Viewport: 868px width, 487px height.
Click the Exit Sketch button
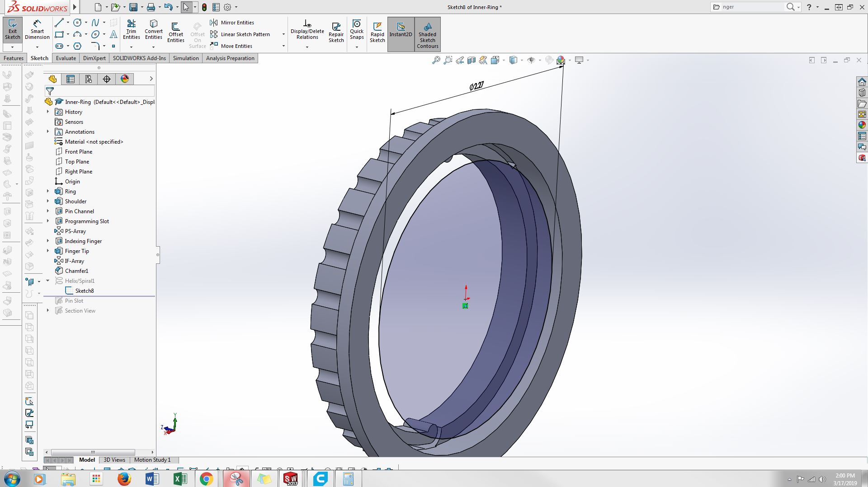pos(13,30)
